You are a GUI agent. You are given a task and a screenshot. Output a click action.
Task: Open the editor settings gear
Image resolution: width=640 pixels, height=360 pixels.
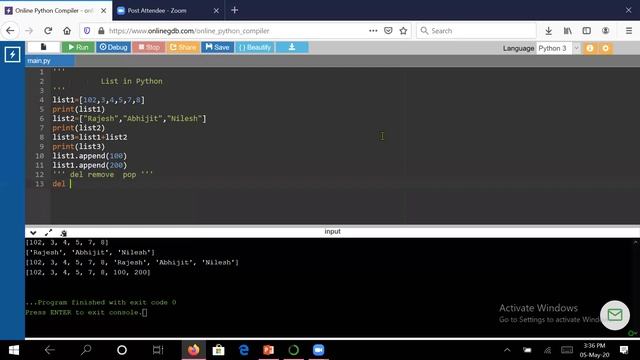click(605, 48)
